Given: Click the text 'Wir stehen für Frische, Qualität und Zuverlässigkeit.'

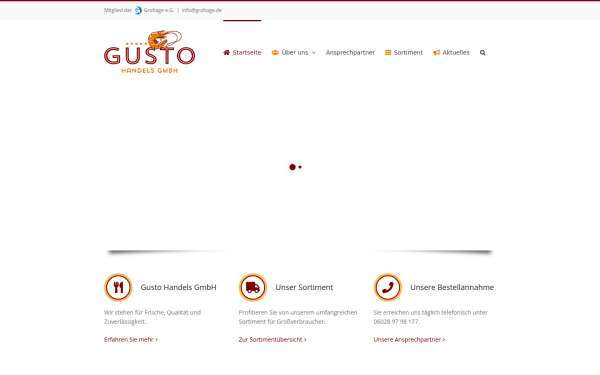Looking at the screenshot, I should [152, 317].
